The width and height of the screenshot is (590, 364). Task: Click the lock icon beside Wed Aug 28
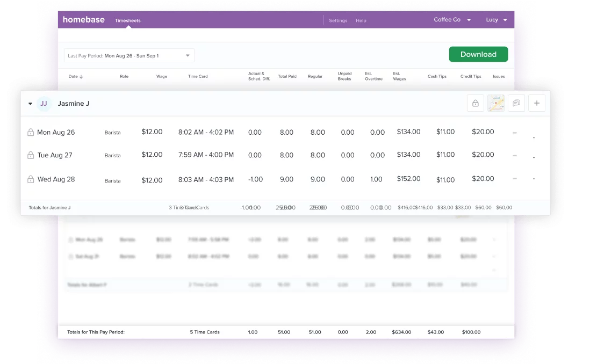point(31,179)
